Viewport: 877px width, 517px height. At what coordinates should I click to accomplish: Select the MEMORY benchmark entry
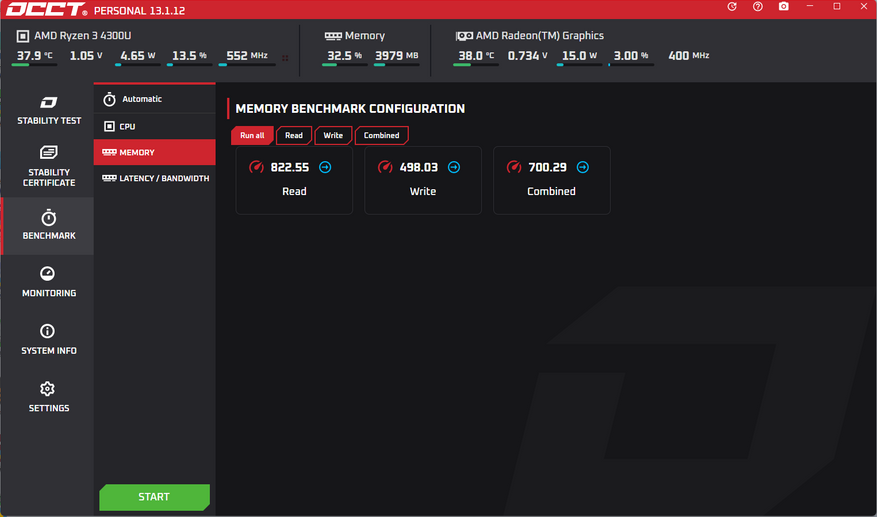154,152
